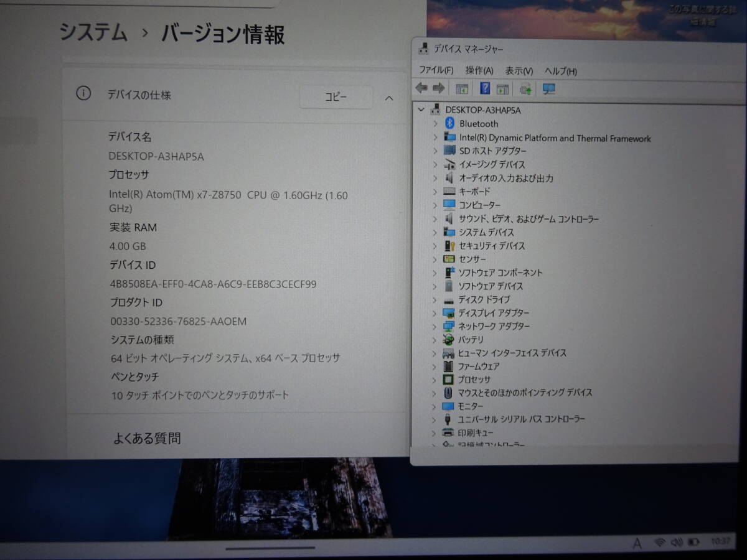The width and height of the screenshot is (747, 560).
Task: Click the キーボード keyboard icon
Action: click(x=449, y=192)
